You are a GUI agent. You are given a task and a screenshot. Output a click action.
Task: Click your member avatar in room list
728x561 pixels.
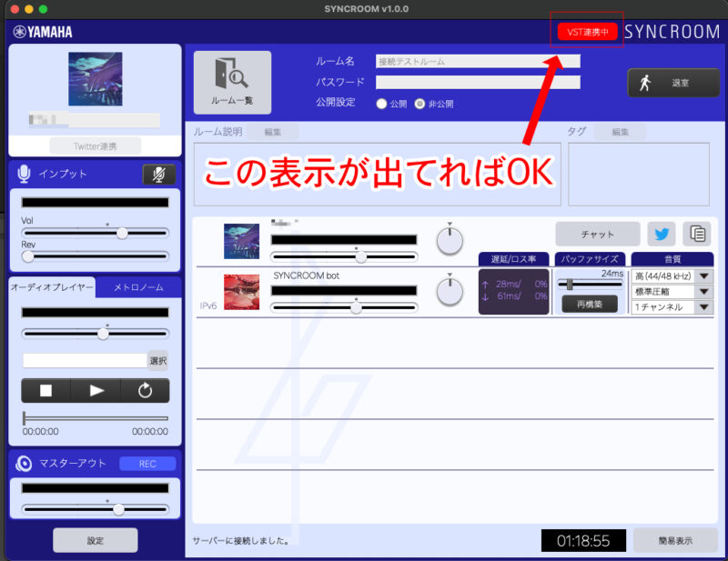pos(241,241)
